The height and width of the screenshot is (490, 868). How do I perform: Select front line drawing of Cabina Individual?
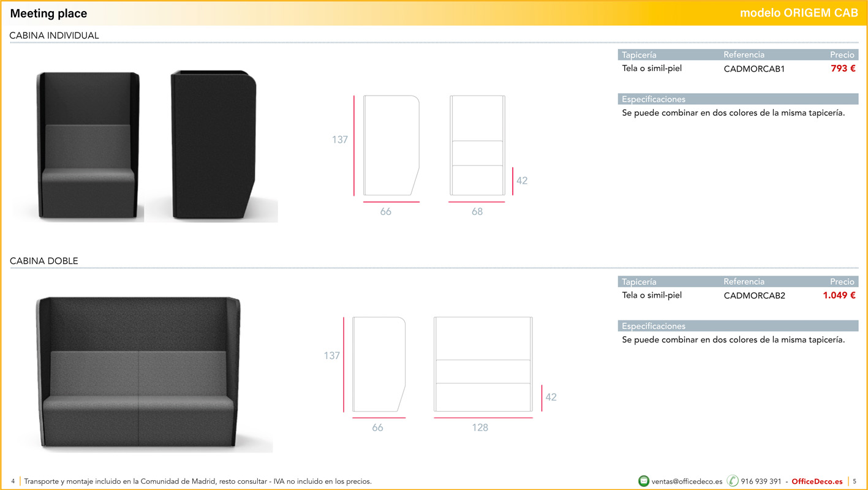(x=477, y=145)
